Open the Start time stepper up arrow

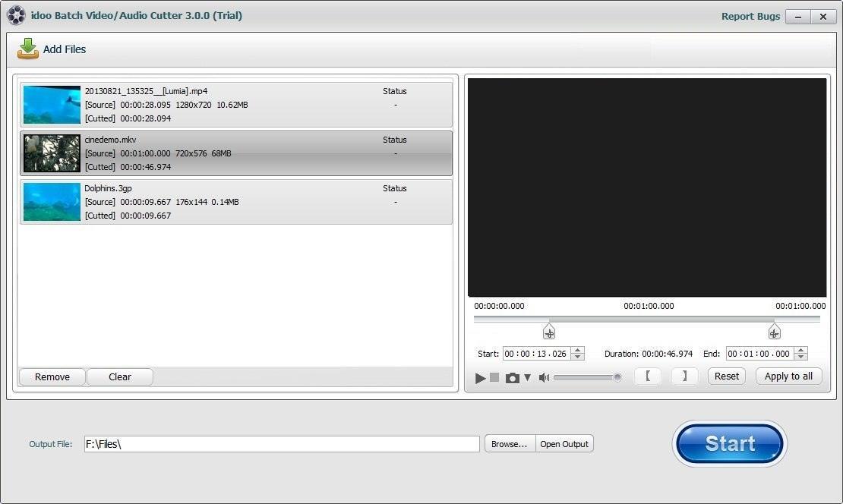tap(576, 350)
